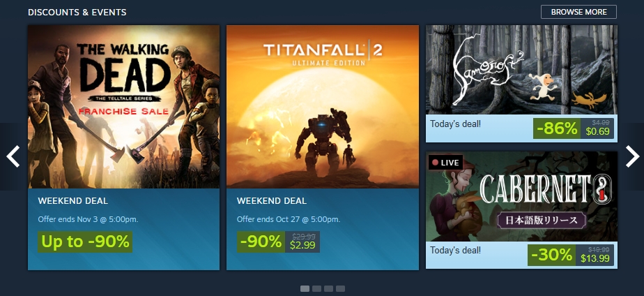Click the LIVE badge on Cabernet
The width and height of the screenshot is (644, 296).
445,163
